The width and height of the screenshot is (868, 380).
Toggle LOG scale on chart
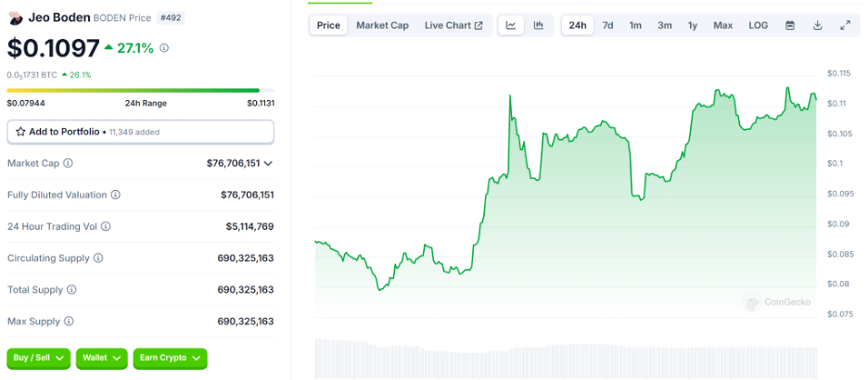(x=759, y=25)
